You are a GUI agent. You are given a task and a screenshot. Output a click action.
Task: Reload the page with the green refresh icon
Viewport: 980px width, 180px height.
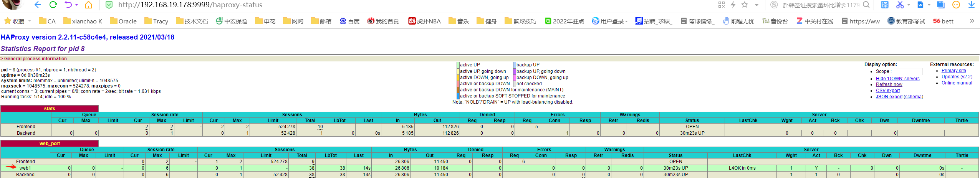(x=53, y=5)
